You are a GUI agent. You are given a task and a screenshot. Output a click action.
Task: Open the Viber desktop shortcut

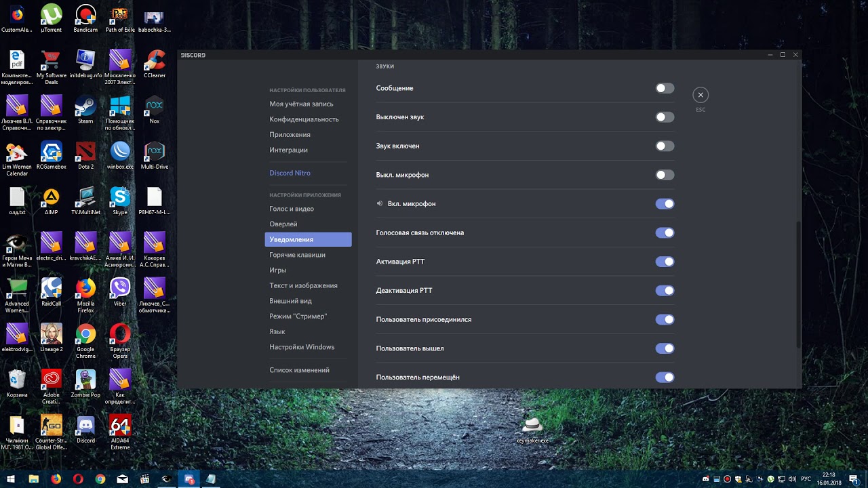(x=120, y=293)
